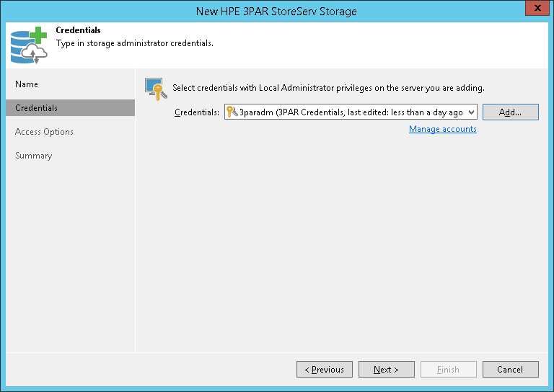Open the Access Options step

pyautogui.click(x=44, y=132)
